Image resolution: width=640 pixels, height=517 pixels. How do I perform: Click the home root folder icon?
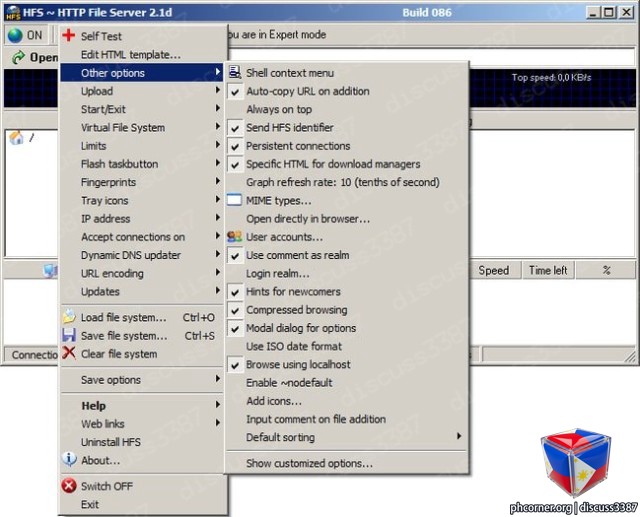[16, 138]
